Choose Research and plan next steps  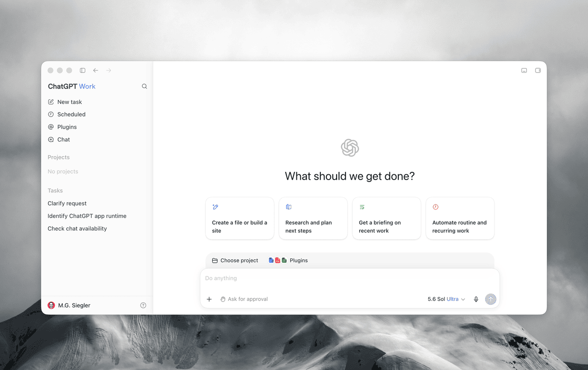(x=313, y=218)
